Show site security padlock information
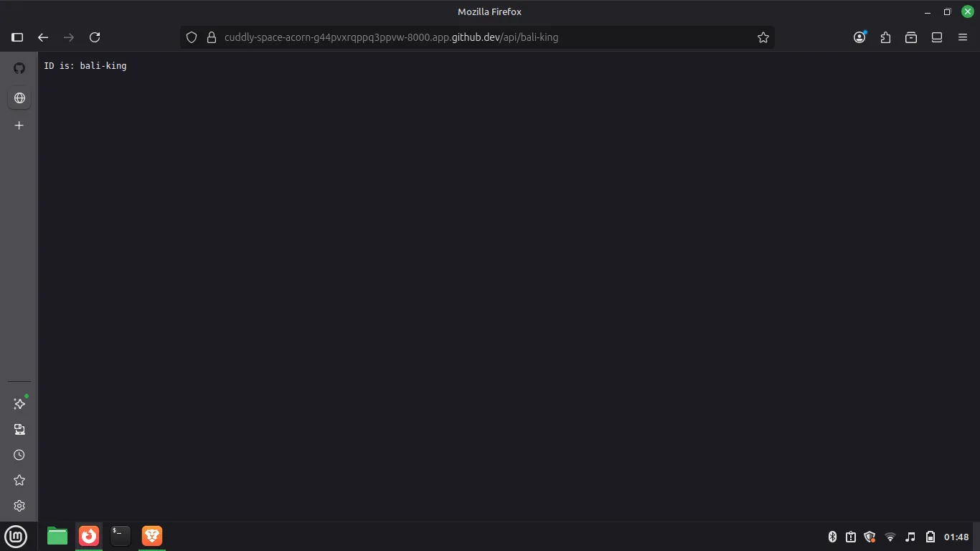Viewport: 980px width, 551px height. pyautogui.click(x=211, y=37)
